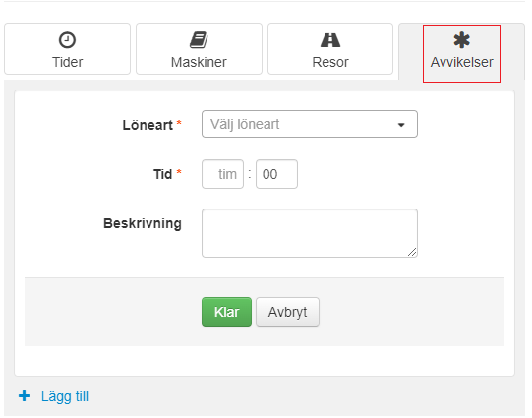Open the Välj löneart dropdown
532x418 pixels.
click(x=310, y=124)
